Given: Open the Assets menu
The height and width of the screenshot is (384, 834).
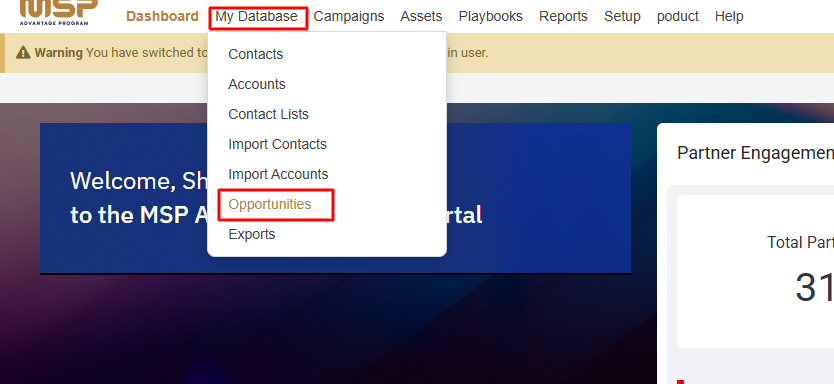Looking at the screenshot, I should pyautogui.click(x=421, y=16).
